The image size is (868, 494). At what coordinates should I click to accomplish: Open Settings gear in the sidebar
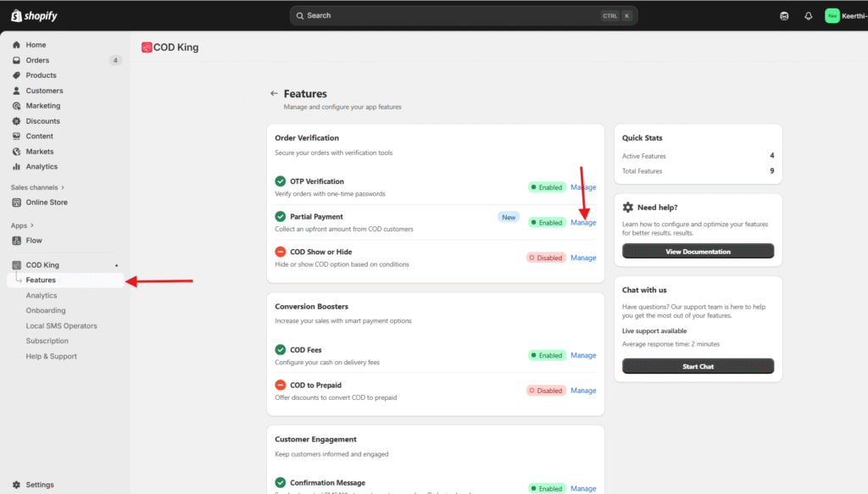[17, 485]
